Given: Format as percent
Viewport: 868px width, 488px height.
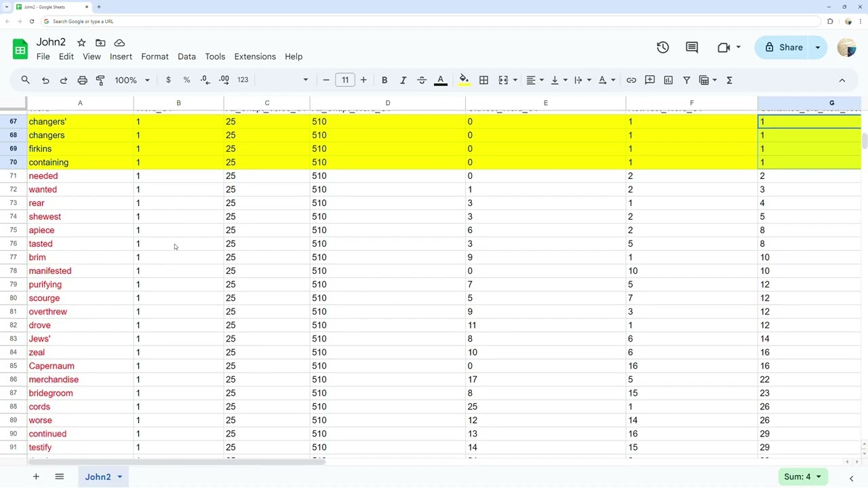Looking at the screenshot, I should pyautogui.click(x=186, y=80).
